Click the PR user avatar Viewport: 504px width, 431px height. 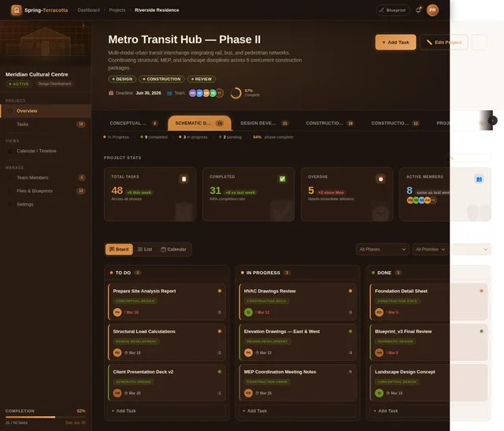click(x=433, y=10)
